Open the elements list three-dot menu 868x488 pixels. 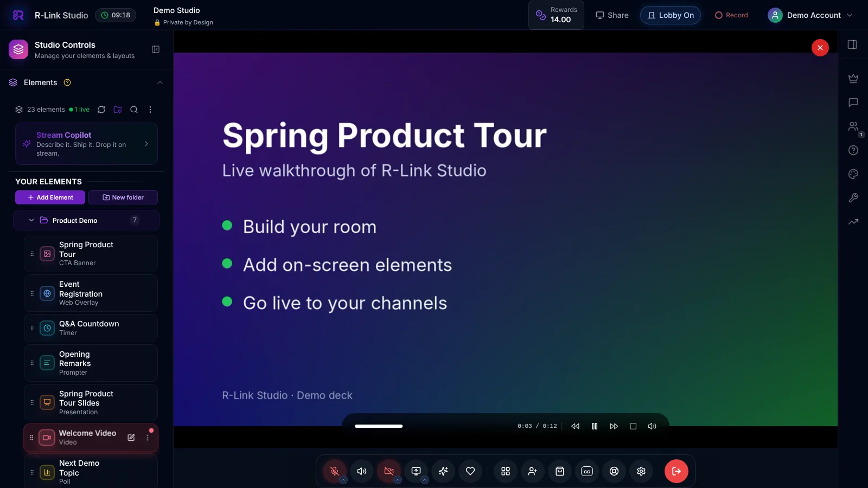(x=150, y=110)
